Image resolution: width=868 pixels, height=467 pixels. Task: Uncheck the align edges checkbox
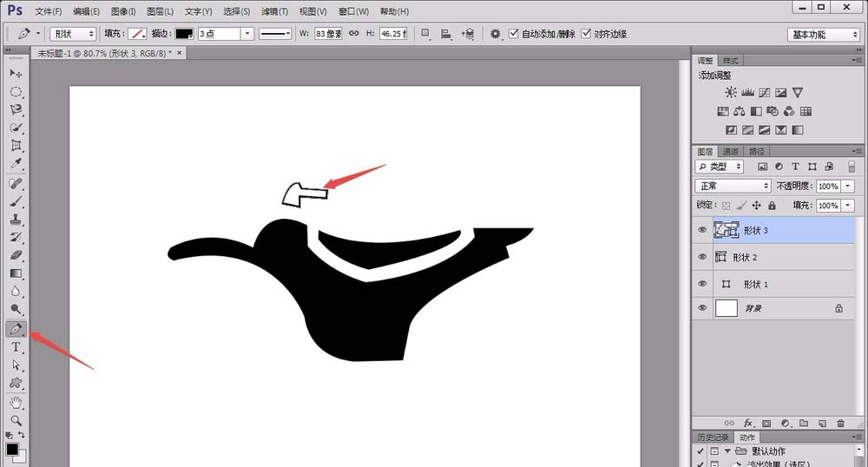pyautogui.click(x=587, y=34)
